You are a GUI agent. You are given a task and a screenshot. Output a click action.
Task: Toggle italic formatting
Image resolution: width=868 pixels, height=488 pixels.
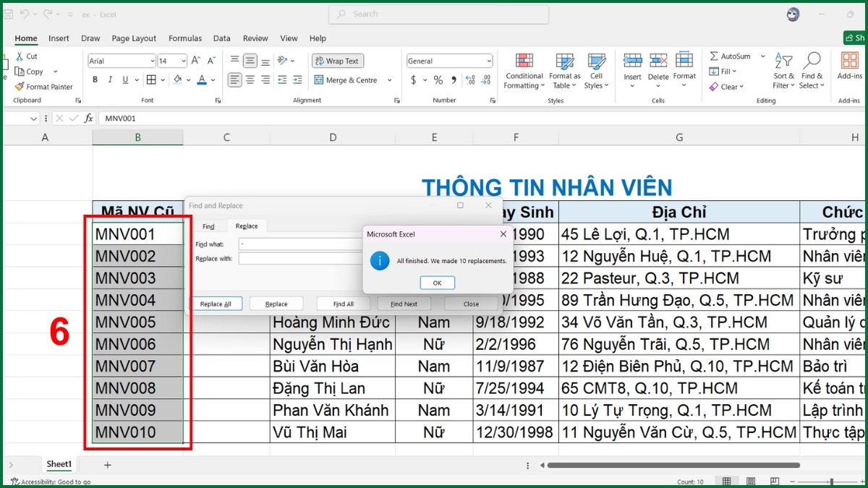pyautogui.click(x=109, y=80)
